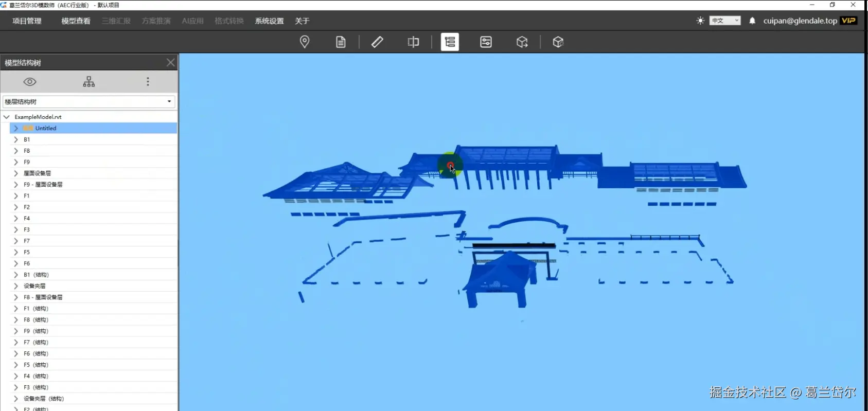868x411 pixels.
Task: Select the F9 tree row
Action: tap(94, 162)
